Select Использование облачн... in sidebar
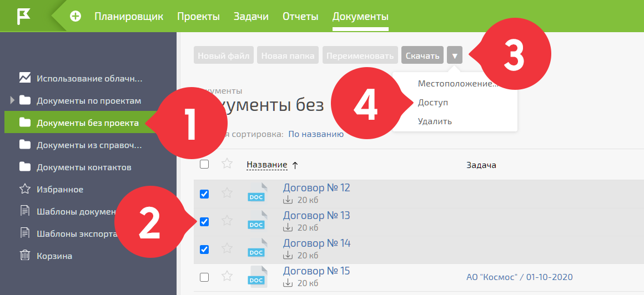Image resolution: width=644 pixels, height=295 pixels. point(89,78)
